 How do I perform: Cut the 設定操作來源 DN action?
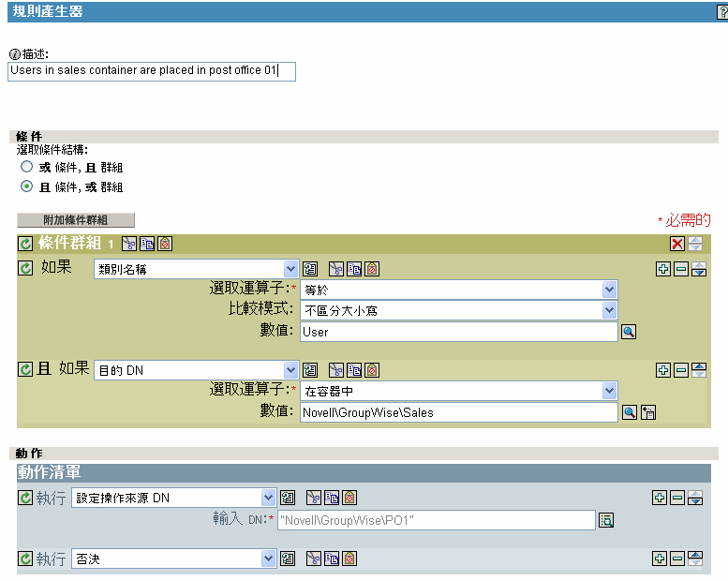[x=314, y=498]
